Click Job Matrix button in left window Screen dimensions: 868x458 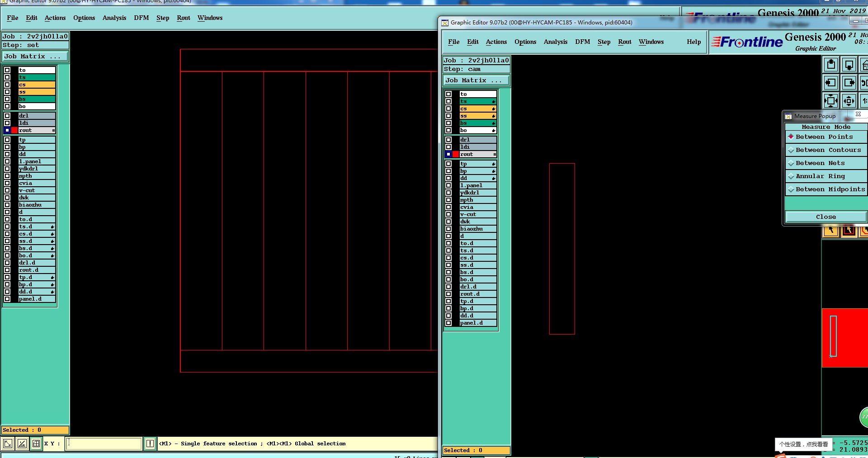coord(35,57)
